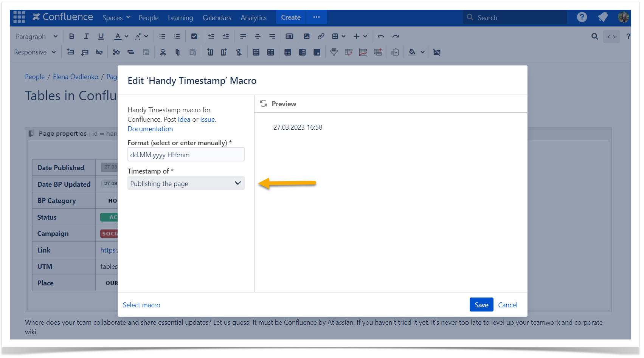
Task: Open the notifications icon in header
Action: click(603, 17)
